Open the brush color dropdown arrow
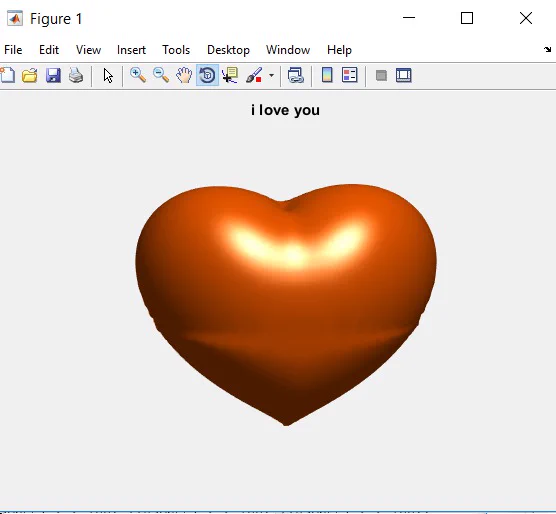Screen dimensions: 556x514 [x=271, y=75]
